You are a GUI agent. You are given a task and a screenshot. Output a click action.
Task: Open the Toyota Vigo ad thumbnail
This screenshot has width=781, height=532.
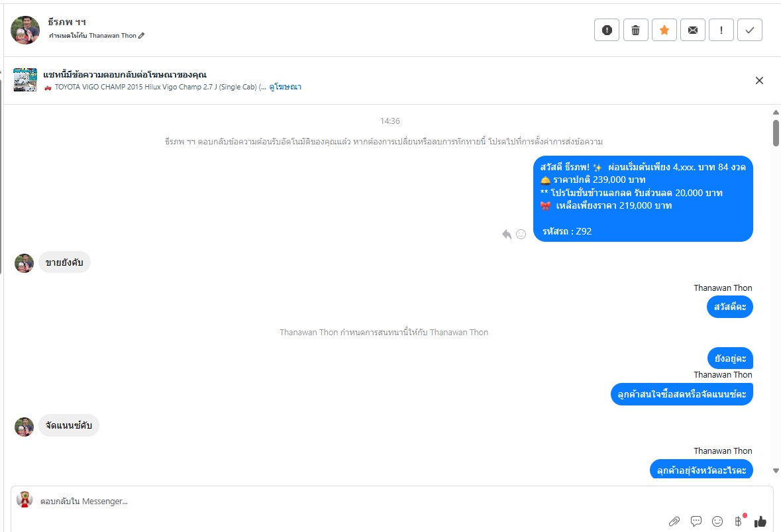click(25, 80)
